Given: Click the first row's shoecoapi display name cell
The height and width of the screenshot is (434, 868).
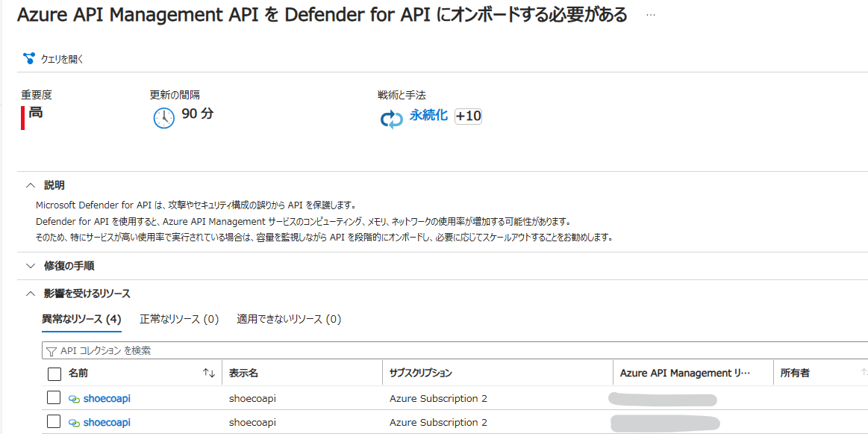Looking at the screenshot, I should point(252,399).
